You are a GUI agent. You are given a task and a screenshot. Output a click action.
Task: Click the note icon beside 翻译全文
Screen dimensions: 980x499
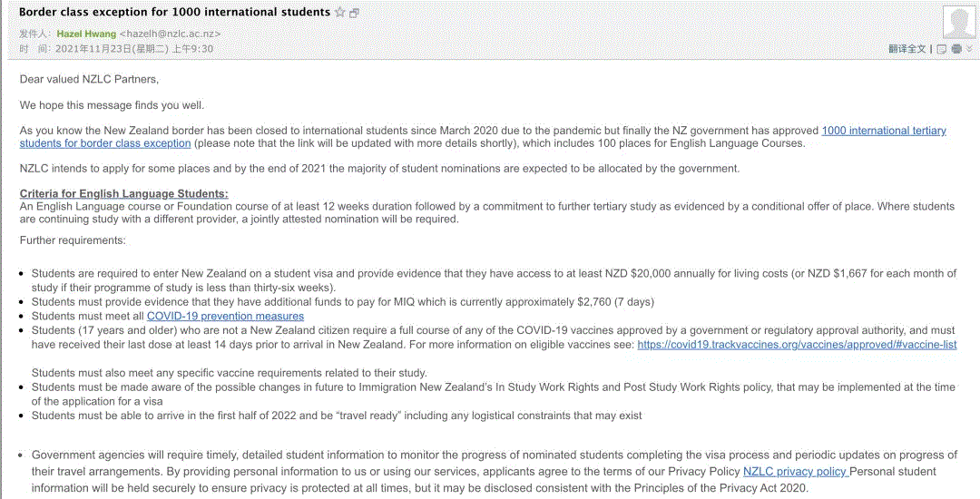(x=942, y=49)
